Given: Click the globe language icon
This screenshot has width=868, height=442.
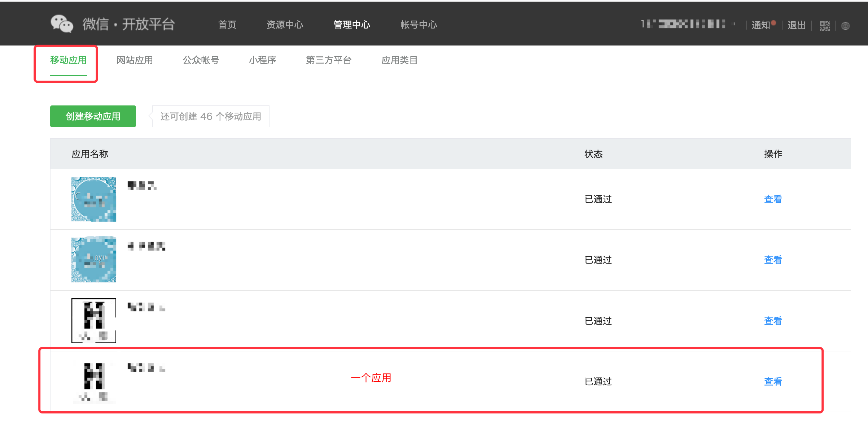Looking at the screenshot, I should pyautogui.click(x=845, y=25).
